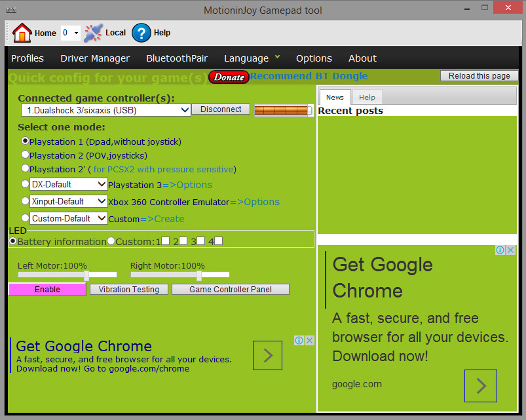Open the Custom-Default dropdown
Viewport: 526px width, 420px height.
(68, 218)
